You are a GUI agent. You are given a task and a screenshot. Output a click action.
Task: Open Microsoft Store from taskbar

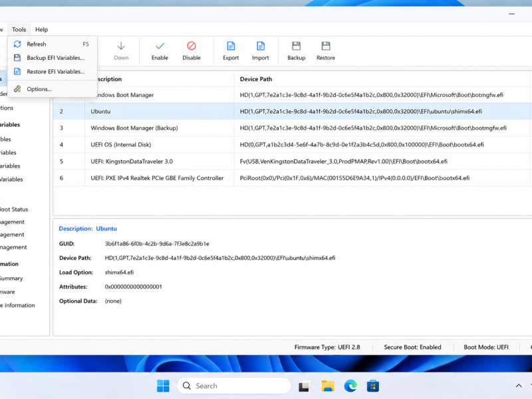[373, 386]
